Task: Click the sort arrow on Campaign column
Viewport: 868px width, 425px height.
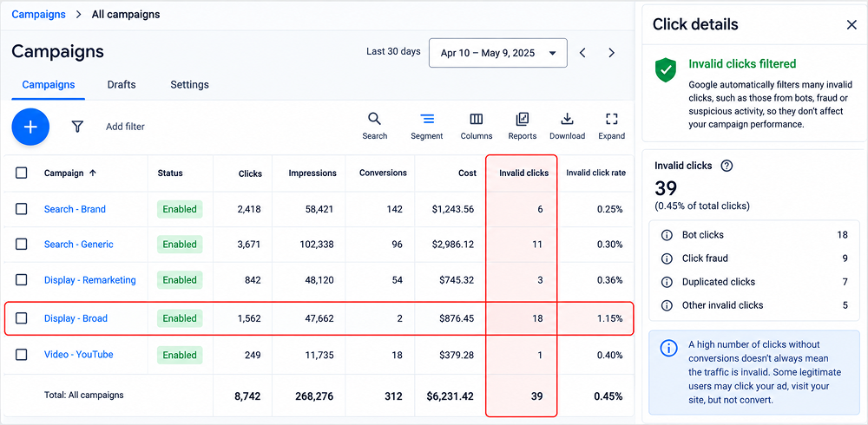Action: (x=93, y=173)
